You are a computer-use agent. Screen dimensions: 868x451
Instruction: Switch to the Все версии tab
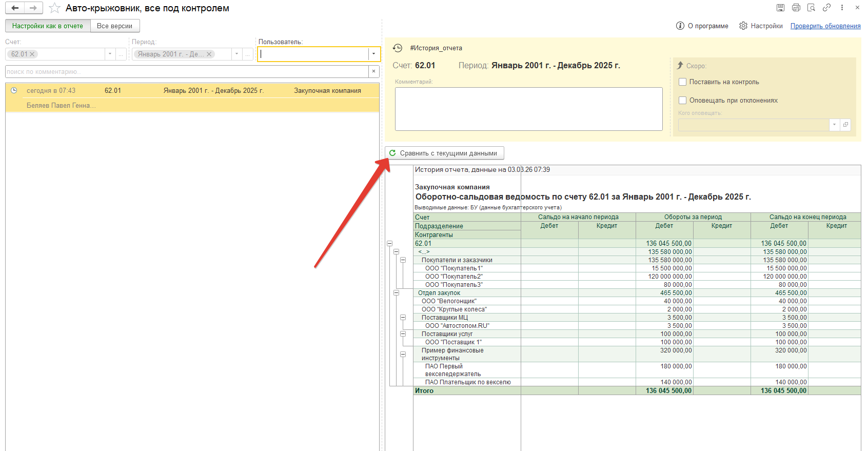(114, 26)
